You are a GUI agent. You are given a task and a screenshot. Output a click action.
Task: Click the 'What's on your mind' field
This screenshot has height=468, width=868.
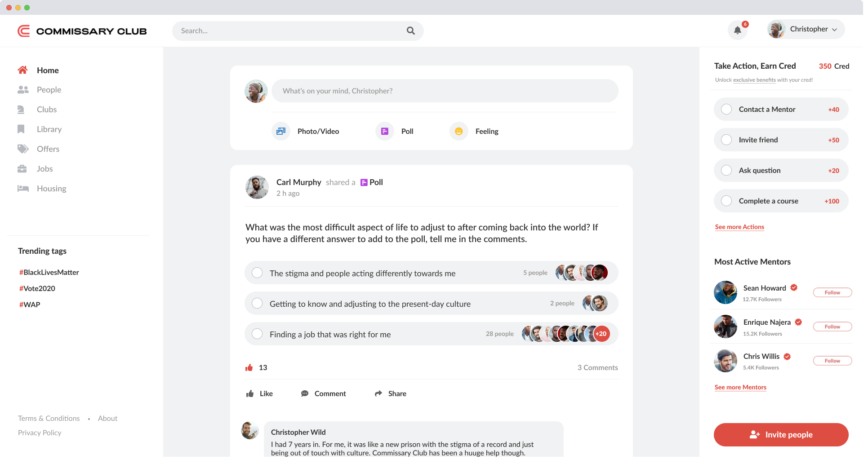(x=445, y=91)
